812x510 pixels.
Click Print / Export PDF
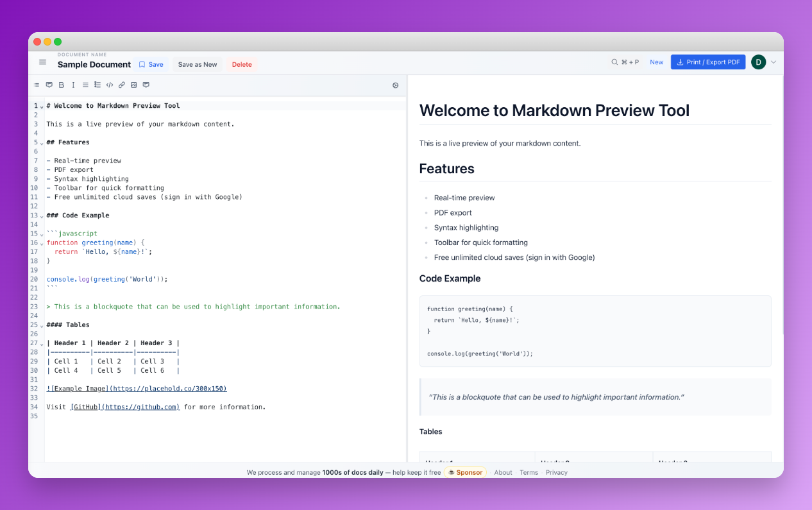pos(708,62)
